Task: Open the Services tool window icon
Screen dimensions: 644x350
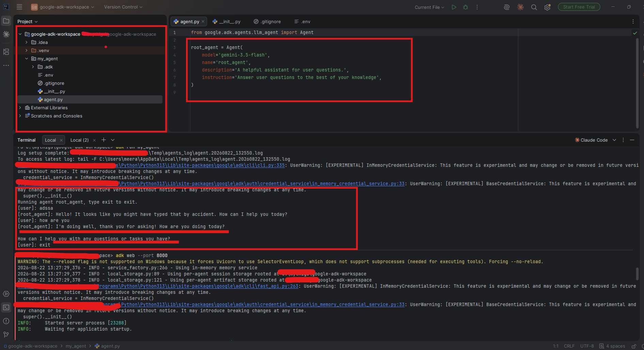Action: click(x=6, y=294)
